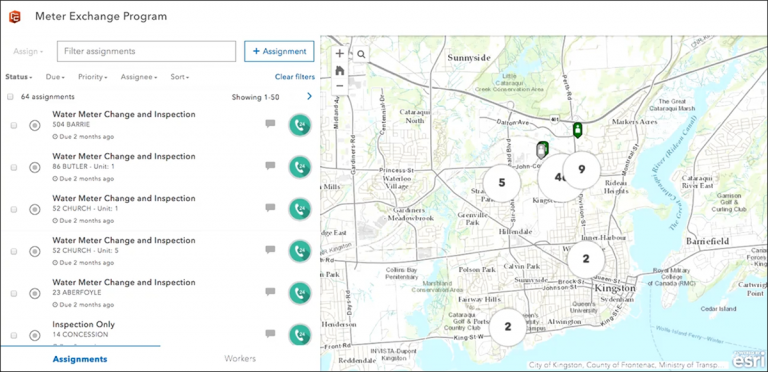Click the Filter assignments search field
The width and height of the screenshot is (768, 372).
point(146,51)
